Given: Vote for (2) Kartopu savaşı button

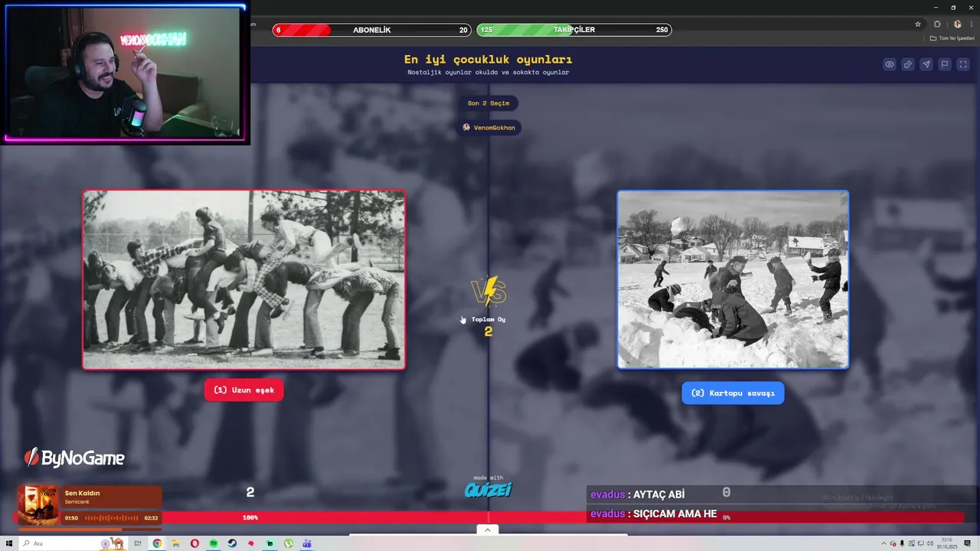Looking at the screenshot, I should pyautogui.click(x=733, y=393).
